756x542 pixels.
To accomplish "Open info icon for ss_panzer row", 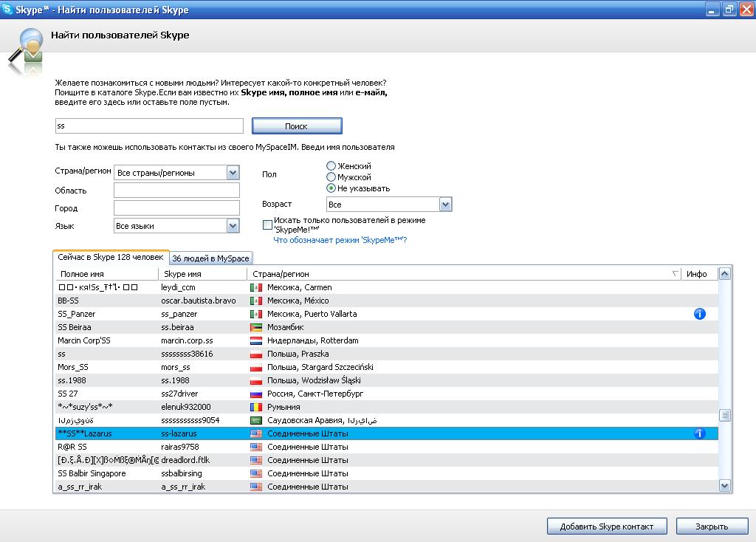I will pyautogui.click(x=700, y=314).
